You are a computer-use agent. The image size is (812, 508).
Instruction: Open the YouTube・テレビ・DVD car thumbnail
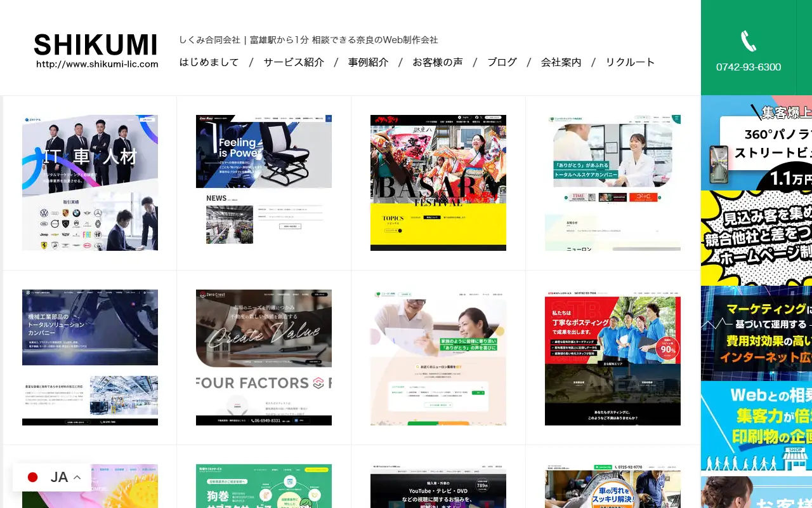pyautogui.click(x=438, y=486)
